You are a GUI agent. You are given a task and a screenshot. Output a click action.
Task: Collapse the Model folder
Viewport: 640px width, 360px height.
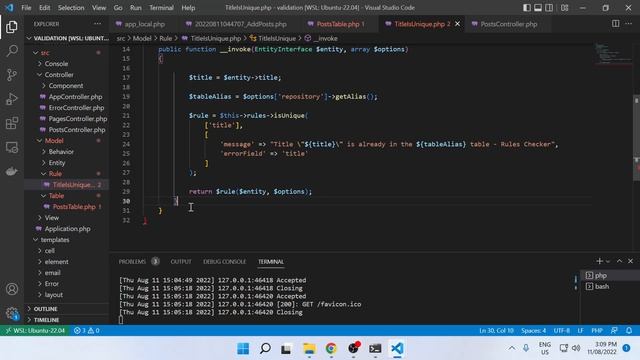coord(54,141)
